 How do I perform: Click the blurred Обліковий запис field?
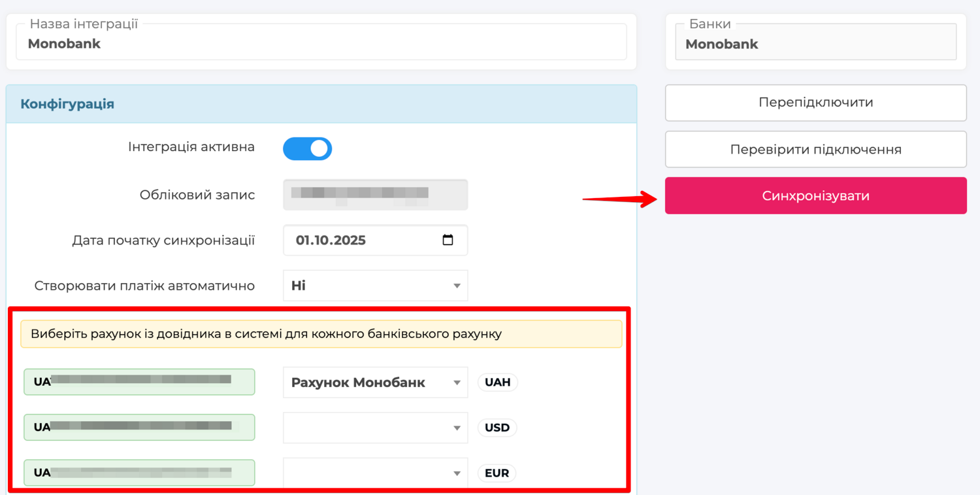[x=375, y=195]
